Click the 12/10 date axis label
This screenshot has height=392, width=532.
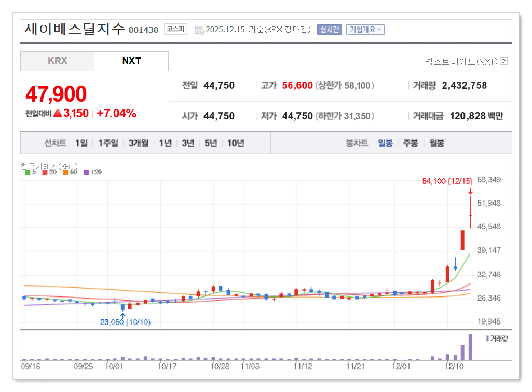[x=454, y=367]
